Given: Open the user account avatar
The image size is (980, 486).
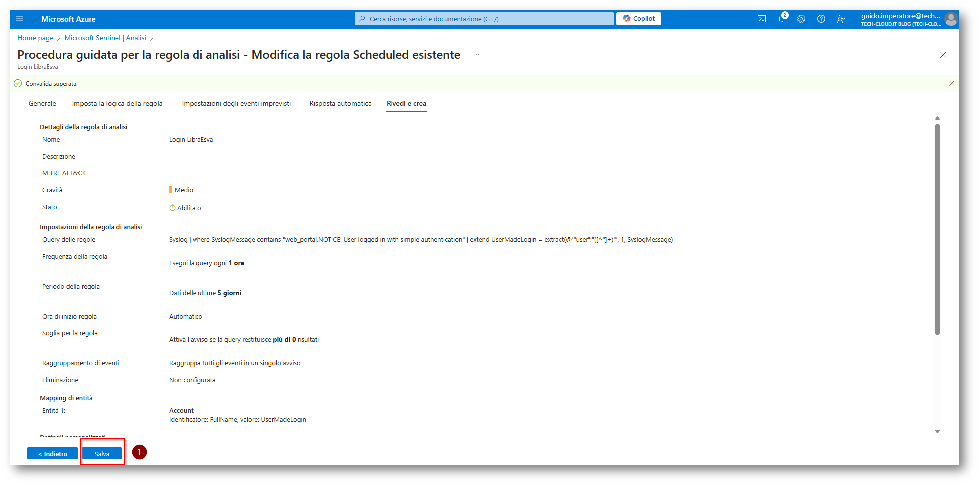Looking at the screenshot, I should (951, 19).
